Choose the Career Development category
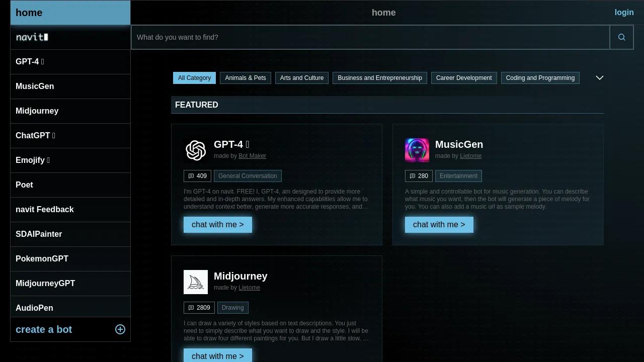This screenshot has width=644, height=362. click(x=464, y=78)
